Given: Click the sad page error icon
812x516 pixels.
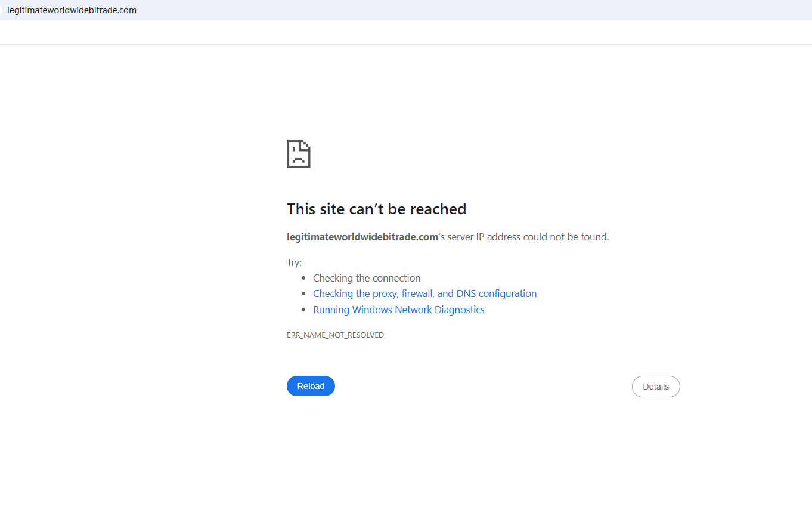Looking at the screenshot, I should [x=299, y=154].
